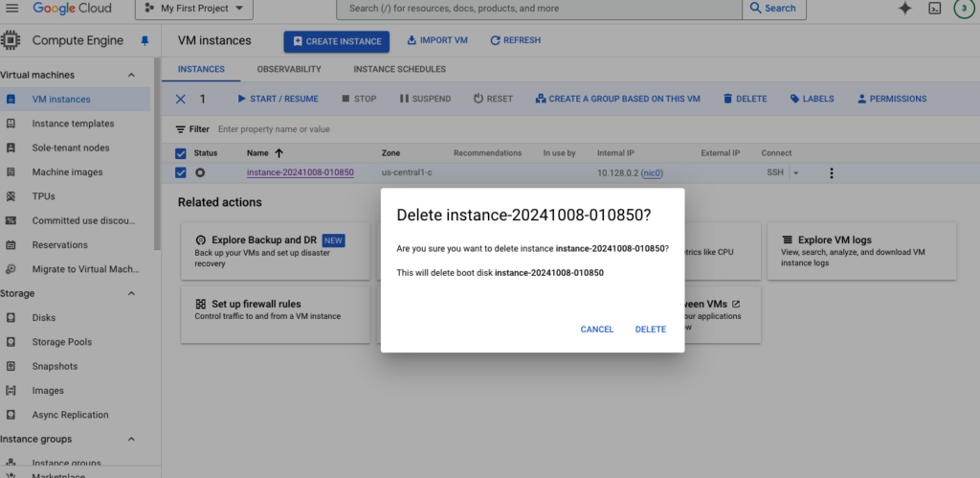Open the My First Project selector dropdown
Image resolution: width=980 pixels, height=478 pixels.
193,9
